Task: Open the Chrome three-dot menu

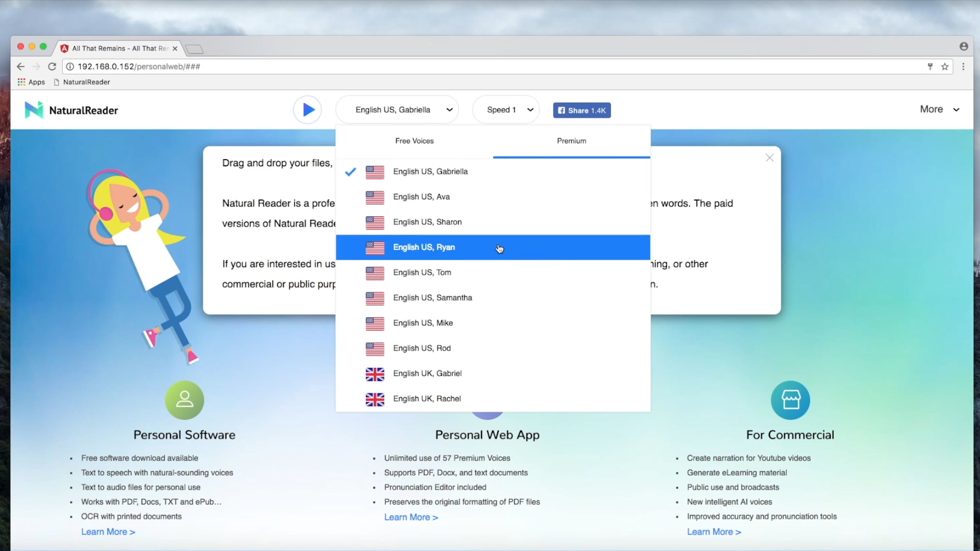Action: pos(963,67)
